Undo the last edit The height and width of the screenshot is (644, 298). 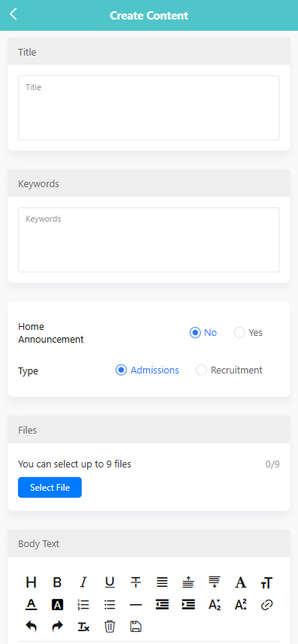(x=32, y=626)
